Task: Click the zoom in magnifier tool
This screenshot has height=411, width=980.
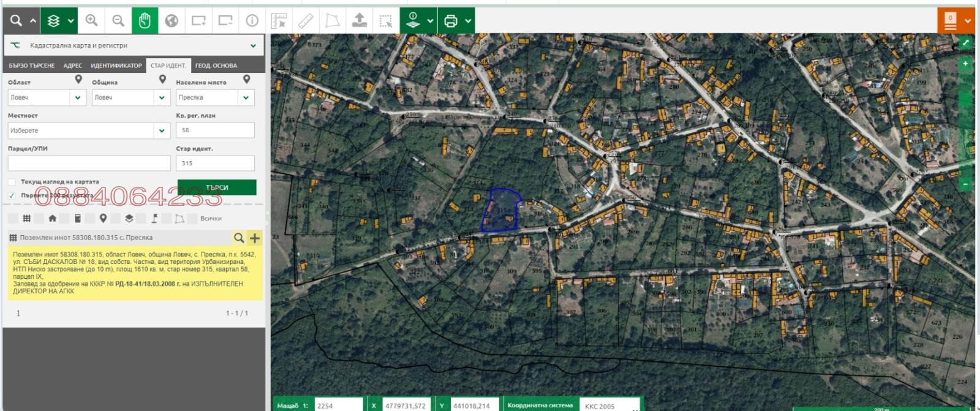Action: coord(92,21)
